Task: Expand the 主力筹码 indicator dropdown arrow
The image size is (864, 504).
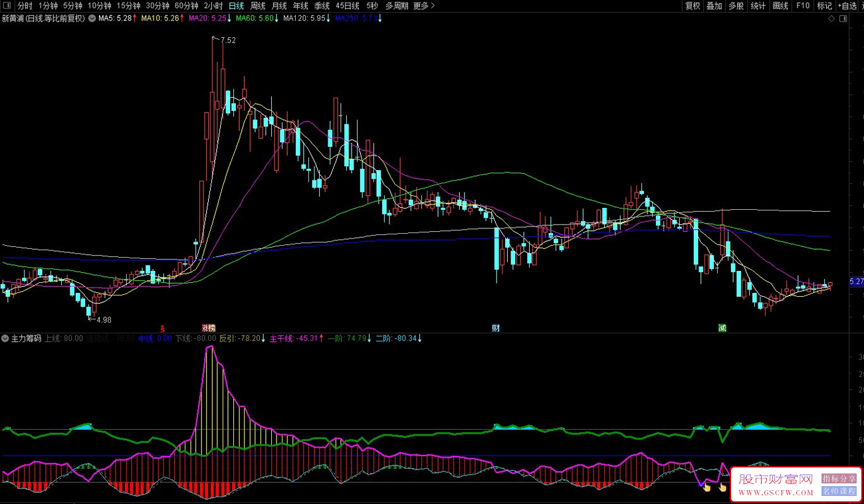Action: (5, 339)
